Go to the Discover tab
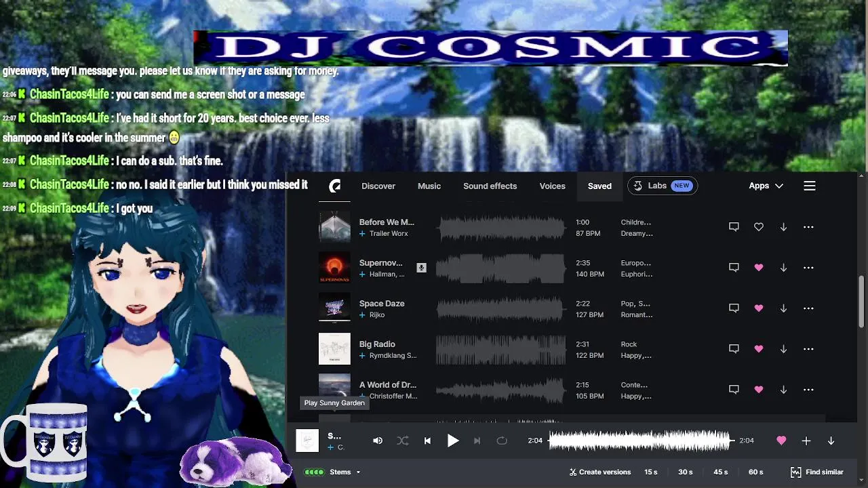 (378, 186)
